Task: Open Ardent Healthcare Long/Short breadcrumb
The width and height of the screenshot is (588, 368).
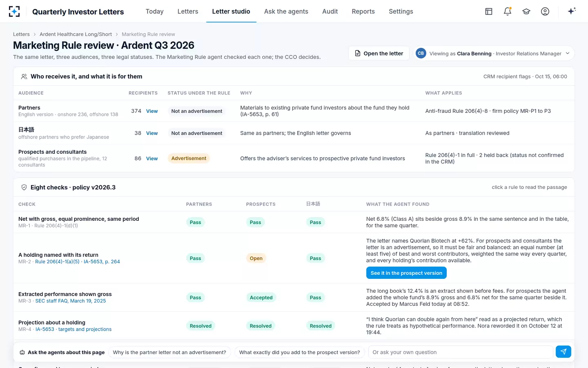Action: coord(76,34)
